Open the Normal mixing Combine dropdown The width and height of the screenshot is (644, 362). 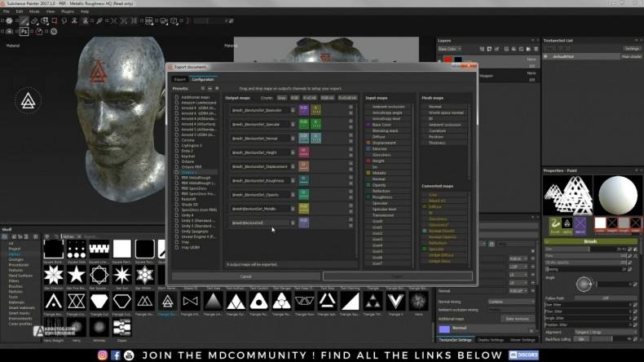pyautogui.click(x=511, y=302)
